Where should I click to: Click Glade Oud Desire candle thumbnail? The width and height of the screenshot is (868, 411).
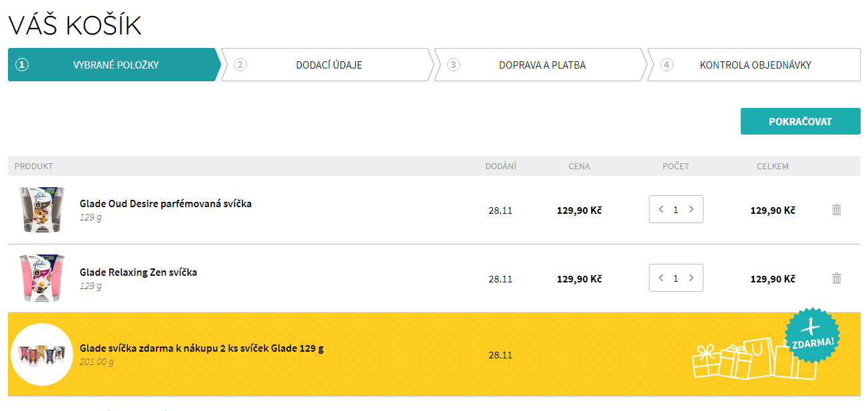click(x=41, y=210)
